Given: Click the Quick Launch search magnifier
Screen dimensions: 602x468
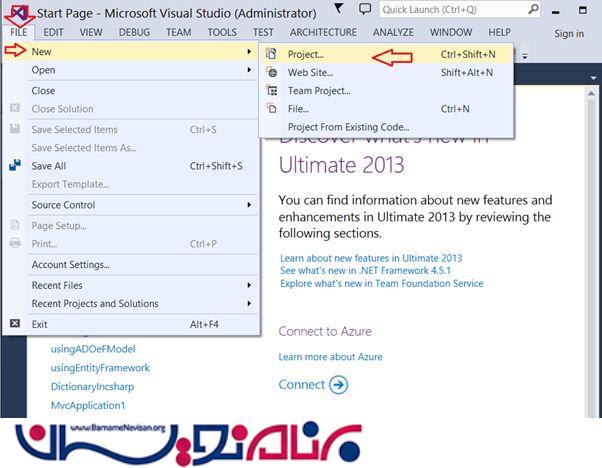Looking at the screenshot, I should 533,9.
